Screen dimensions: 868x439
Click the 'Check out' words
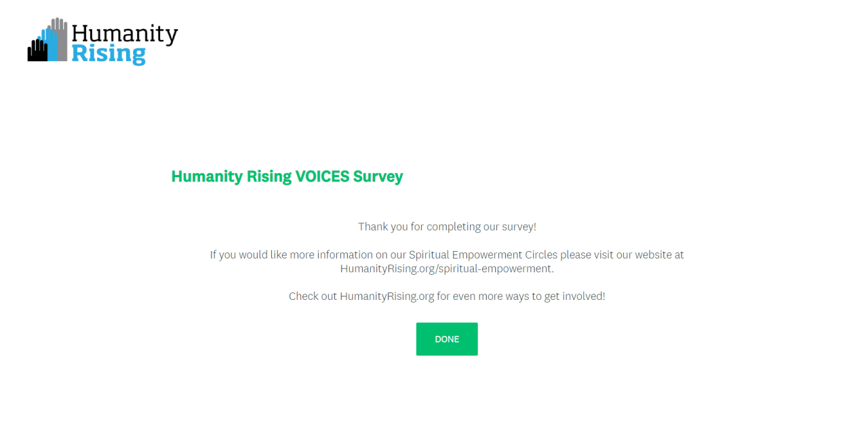[x=313, y=297]
